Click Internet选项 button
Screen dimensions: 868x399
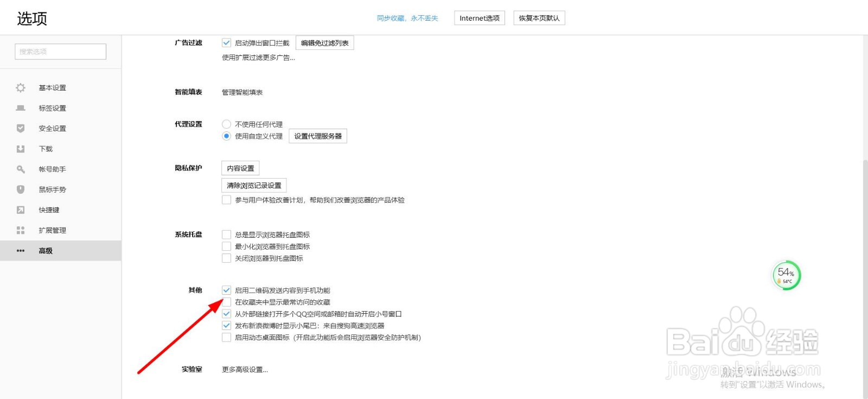[480, 18]
